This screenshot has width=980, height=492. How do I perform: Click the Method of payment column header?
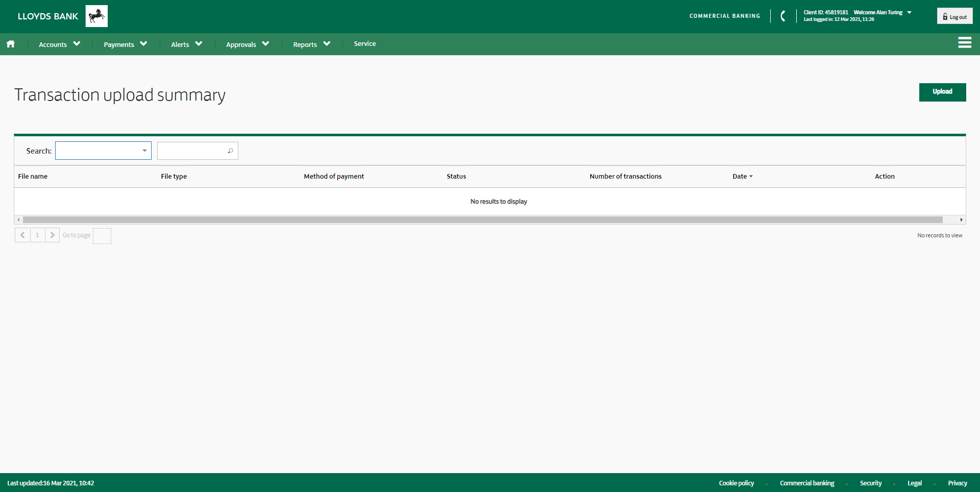coord(334,177)
